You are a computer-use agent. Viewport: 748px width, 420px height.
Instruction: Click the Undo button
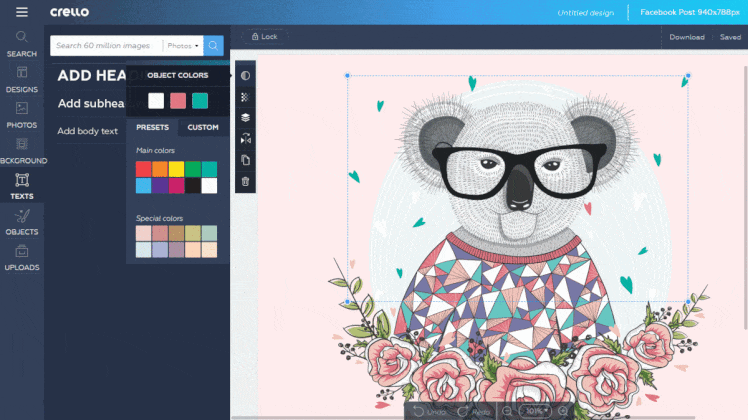429,411
